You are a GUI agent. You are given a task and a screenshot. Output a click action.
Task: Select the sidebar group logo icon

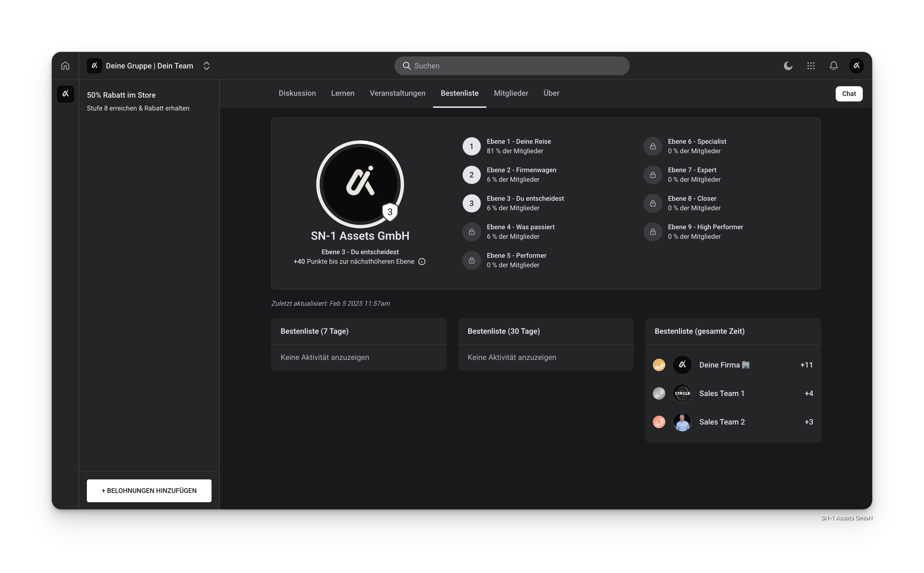pos(66,94)
